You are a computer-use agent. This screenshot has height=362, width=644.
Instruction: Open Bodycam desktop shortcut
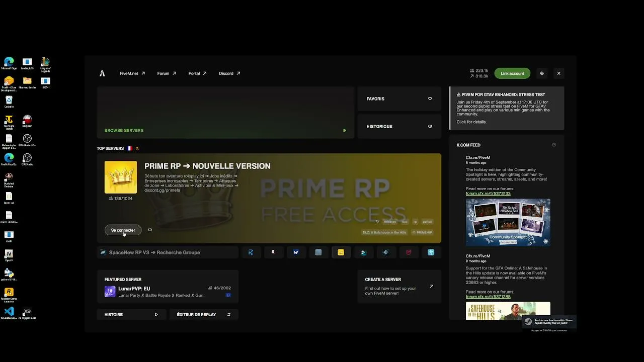click(x=27, y=122)
